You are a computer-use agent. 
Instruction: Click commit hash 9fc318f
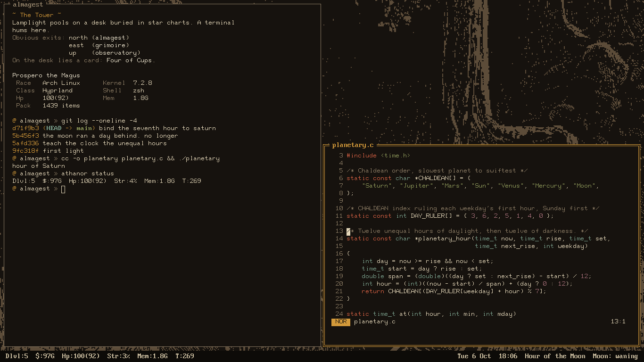(25, 151)
